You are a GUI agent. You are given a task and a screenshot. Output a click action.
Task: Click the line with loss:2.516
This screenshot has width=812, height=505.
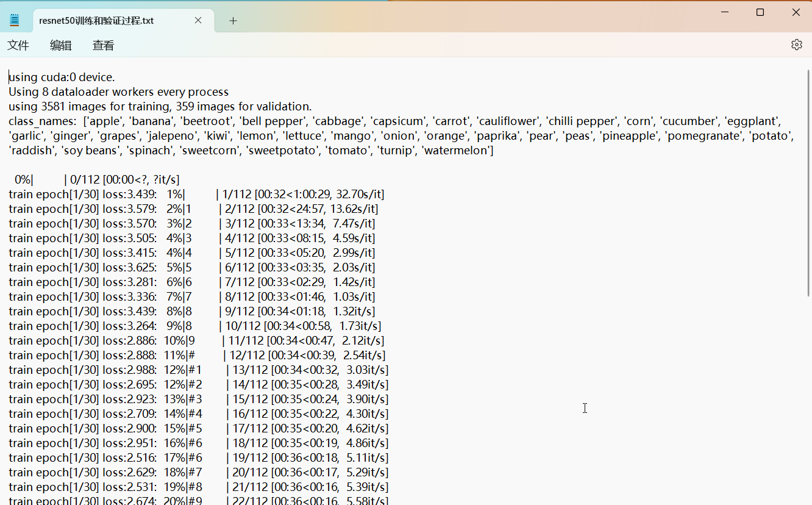[x=199, y=458]
